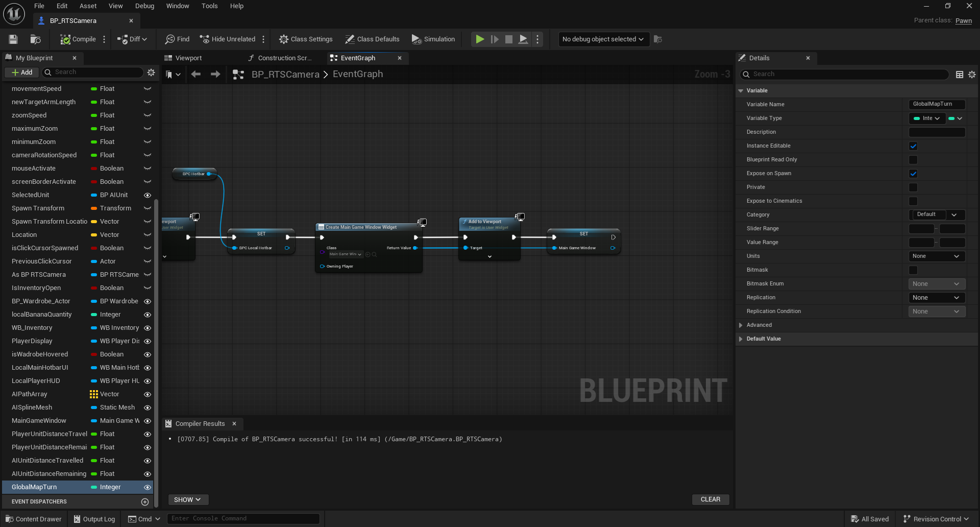Toggle eye visibility for SelectedUnit variable
This screenshot has width=980, height=527.
tap(148, 195)
